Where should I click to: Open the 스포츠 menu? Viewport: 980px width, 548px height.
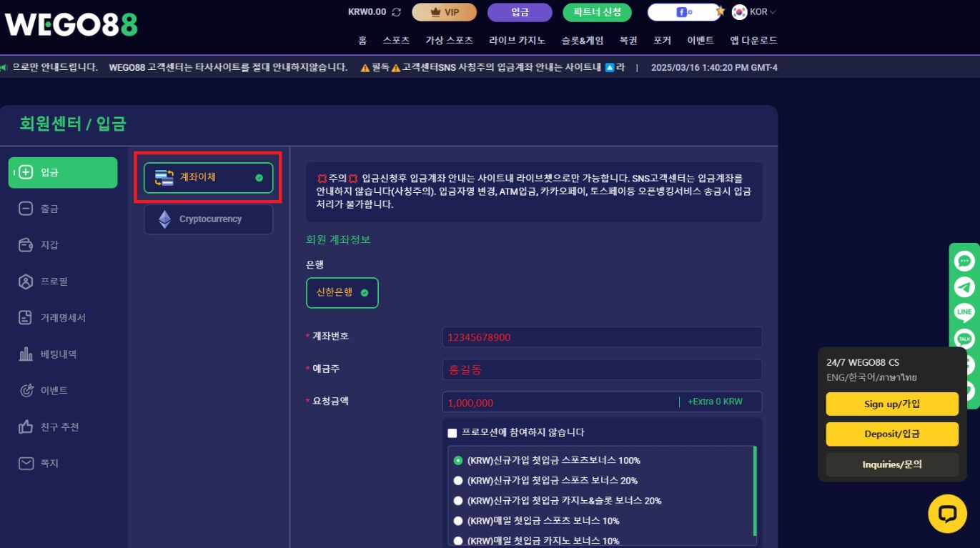[x=396, y=41]
